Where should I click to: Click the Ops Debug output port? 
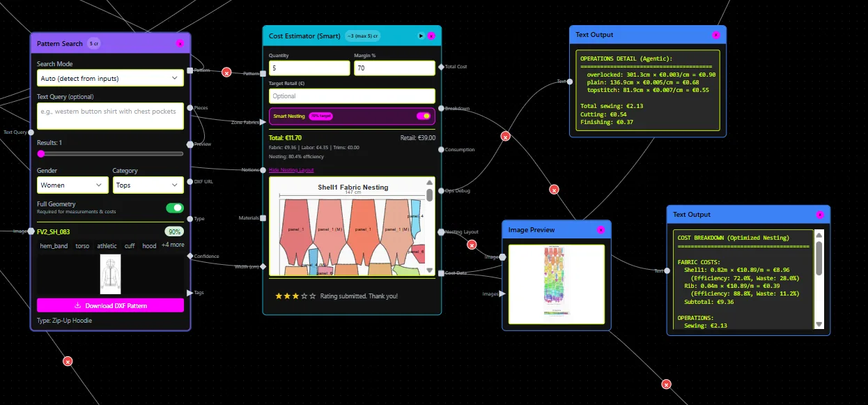tap(441, 190)
